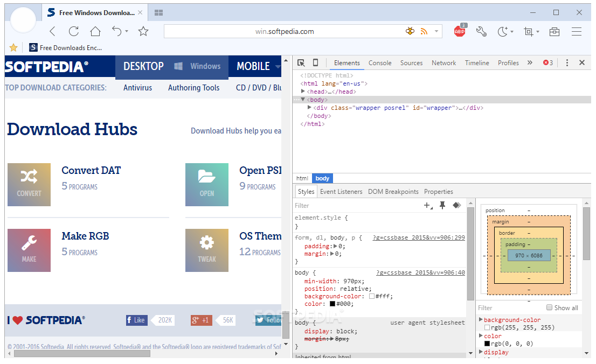Open DevTools three-dot customize menu

click(x=567, y=62)
